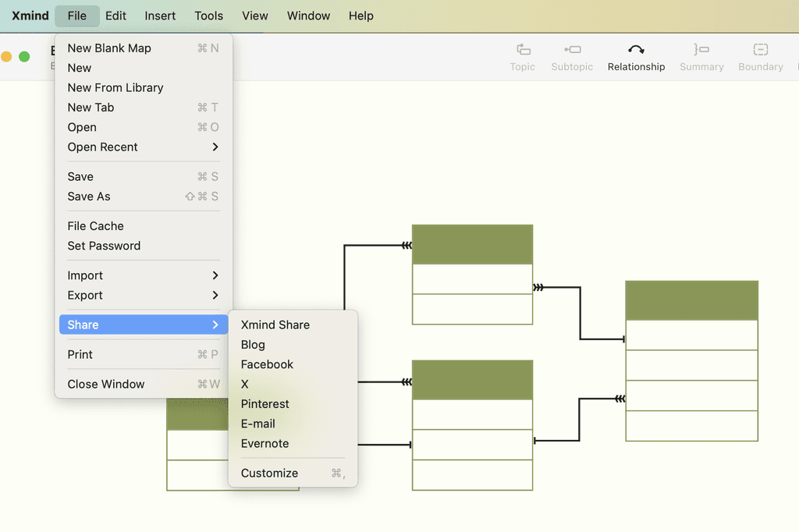Open Set Password from the File menu
Image resolution: width=799 pixels, height=532 pixels.
point(102,246)
